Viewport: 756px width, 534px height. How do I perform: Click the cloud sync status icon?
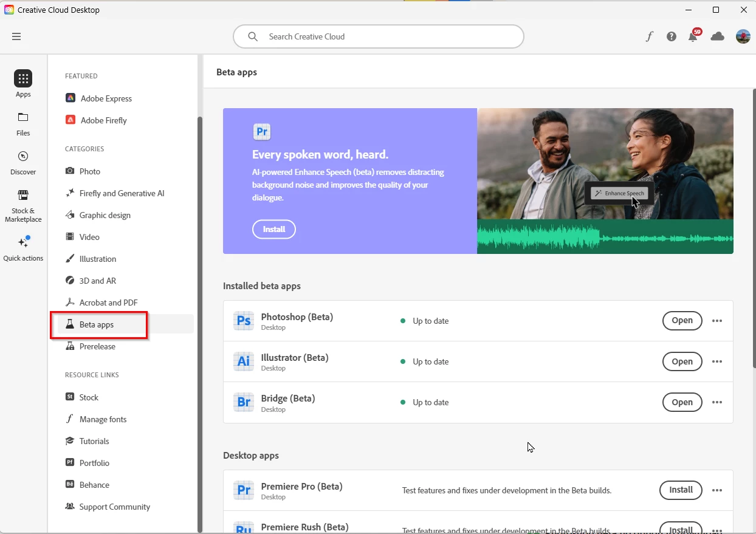[718, 36]
